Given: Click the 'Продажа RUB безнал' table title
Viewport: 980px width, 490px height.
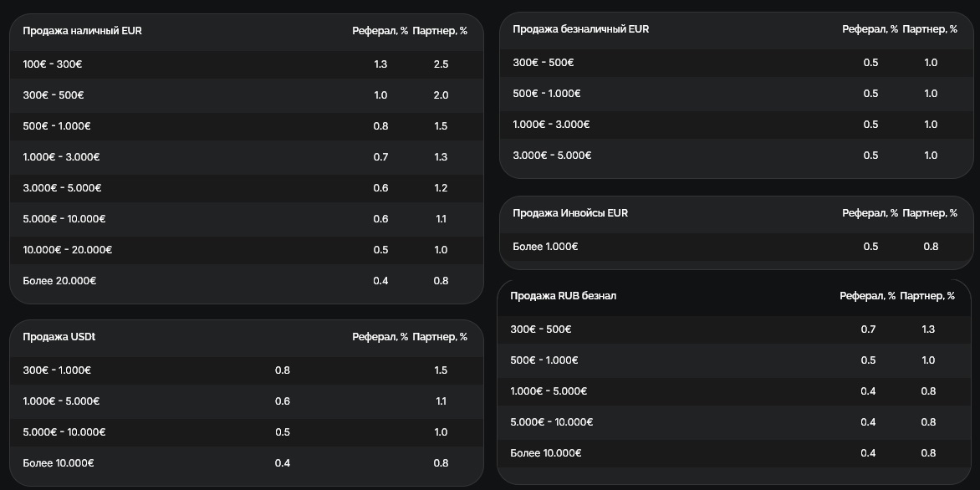Looking at the screenshot, I should point(563,296).
